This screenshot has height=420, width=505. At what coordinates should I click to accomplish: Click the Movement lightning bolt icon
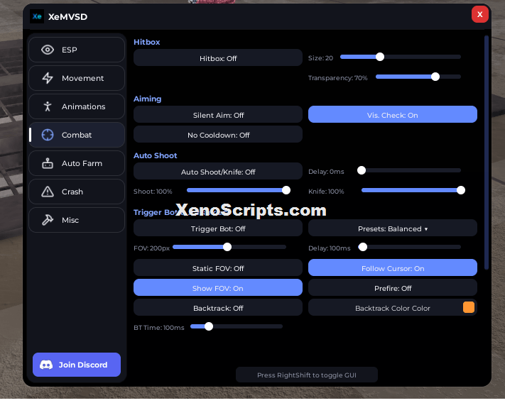click(x=48, y=78)
